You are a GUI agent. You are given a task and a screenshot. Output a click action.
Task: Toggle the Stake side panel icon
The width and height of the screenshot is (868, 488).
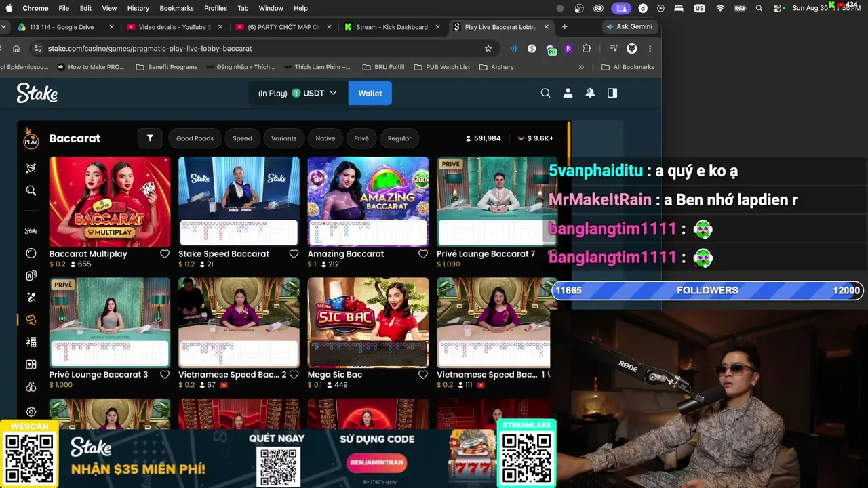point(612,94)
